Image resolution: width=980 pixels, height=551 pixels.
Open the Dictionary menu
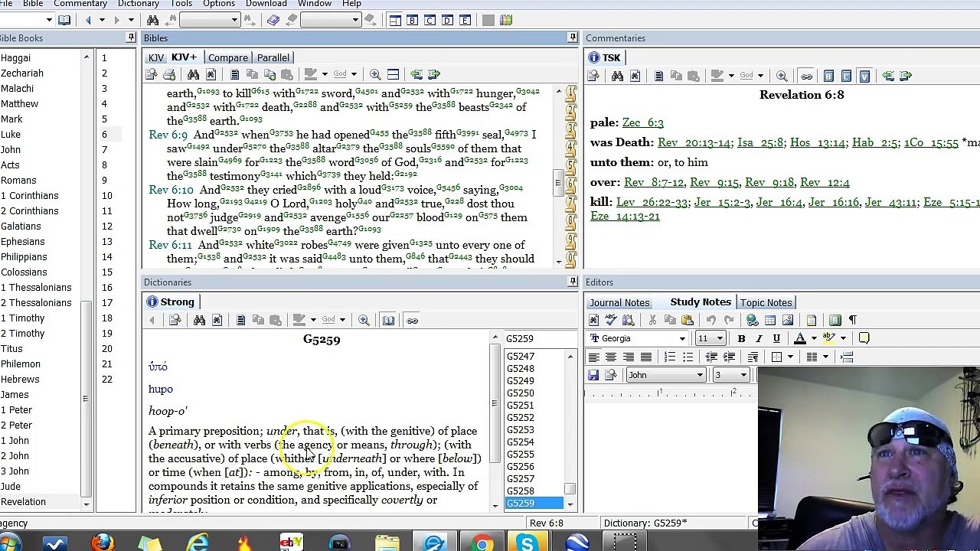(x=139, y=4)
